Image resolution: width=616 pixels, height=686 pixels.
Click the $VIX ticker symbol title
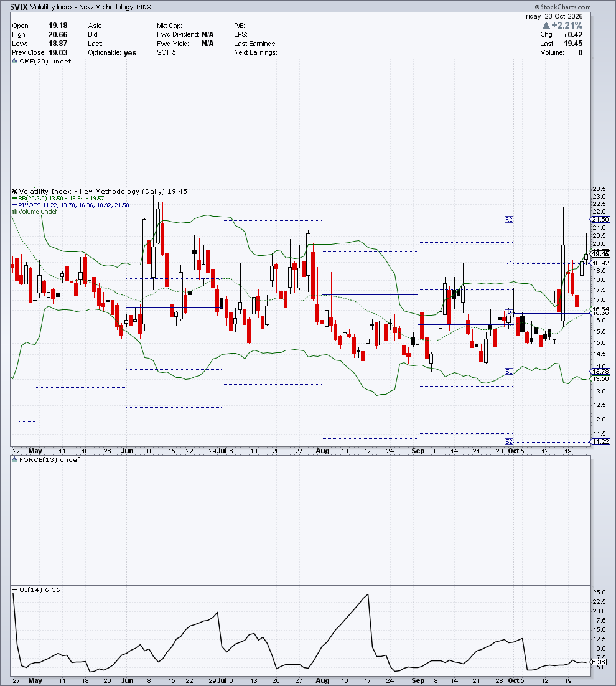pos(19,7)
